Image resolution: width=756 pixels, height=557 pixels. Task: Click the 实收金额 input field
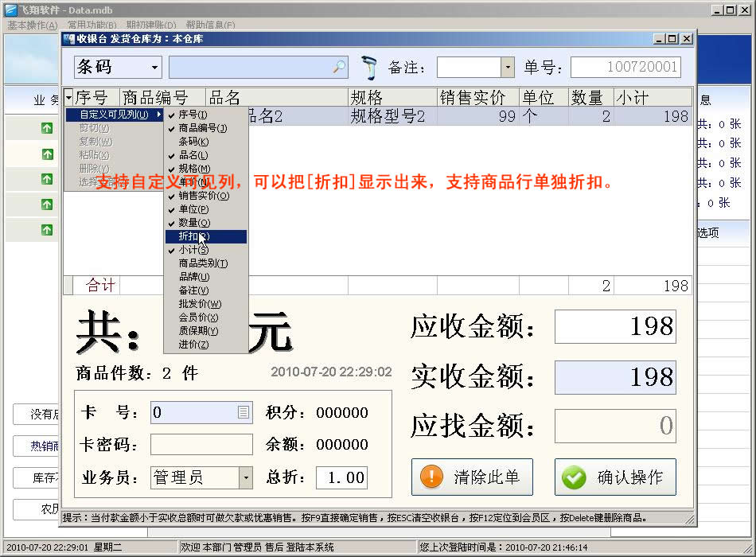tap(614, 377)
